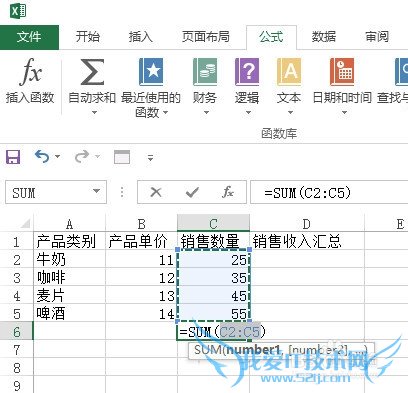Switch to the 开始 (Home) tab
This screenshot has width=408, height=393.
(x=88, y=37)
